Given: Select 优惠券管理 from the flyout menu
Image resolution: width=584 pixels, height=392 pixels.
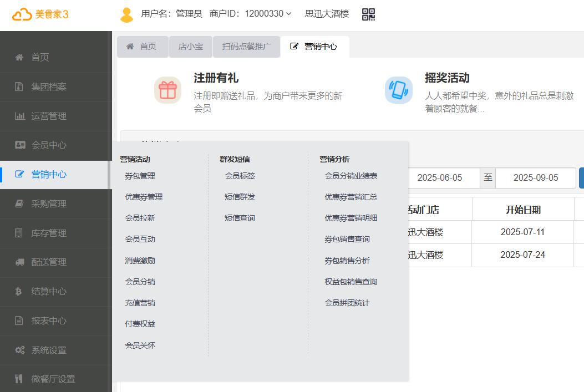Looking at the screenshot, I should (144, 197).
